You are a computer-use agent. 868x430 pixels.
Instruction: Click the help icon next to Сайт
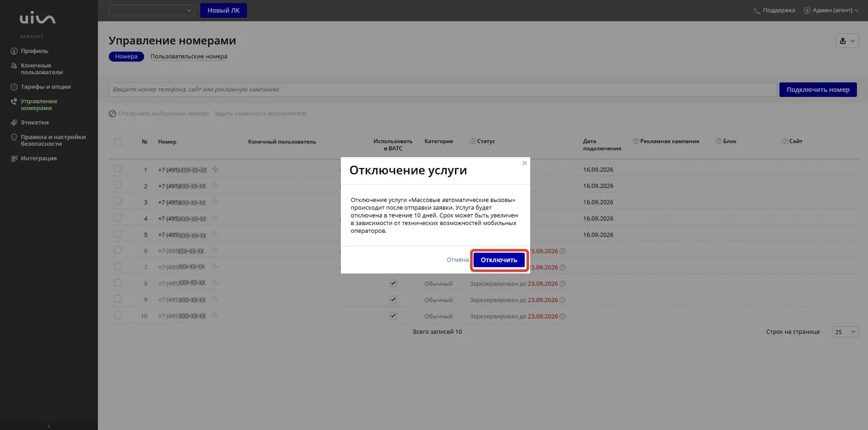(785, 141)
